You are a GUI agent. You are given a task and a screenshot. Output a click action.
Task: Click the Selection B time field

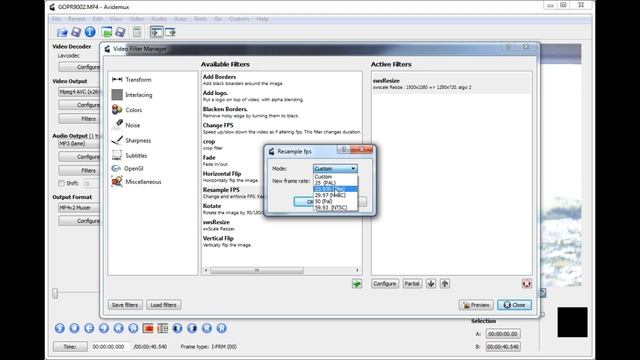(502, 347)
